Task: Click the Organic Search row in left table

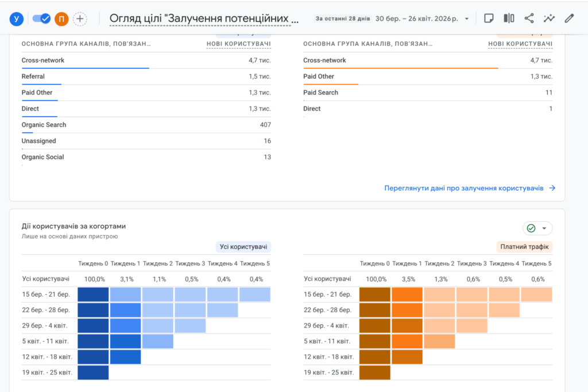Action: click(44, 125)
